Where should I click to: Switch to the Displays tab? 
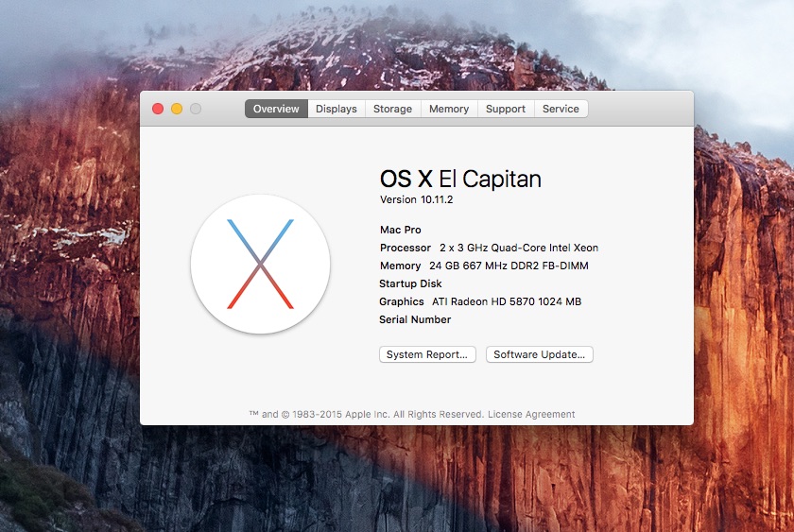(x=337, y=109)
